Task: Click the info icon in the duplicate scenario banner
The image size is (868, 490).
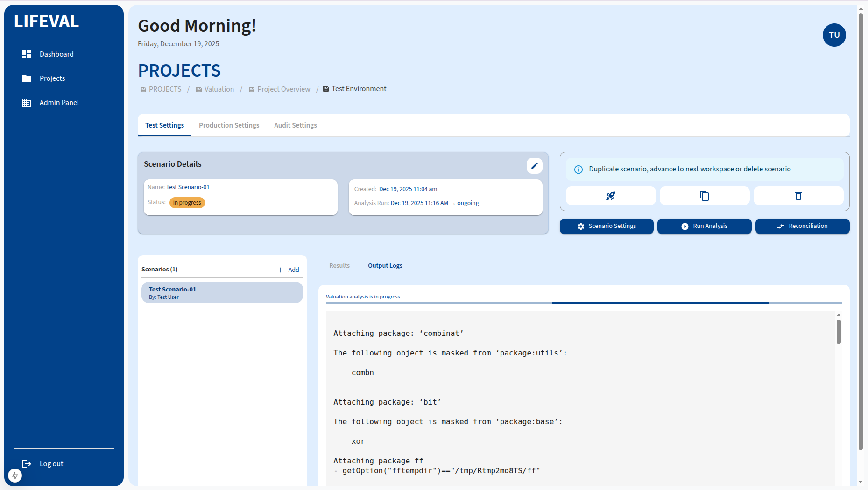Action: point(579,169)
